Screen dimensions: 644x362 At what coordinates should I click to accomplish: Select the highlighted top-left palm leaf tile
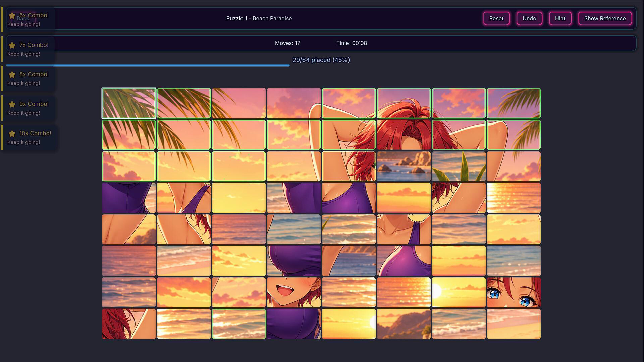coord(129,103)
